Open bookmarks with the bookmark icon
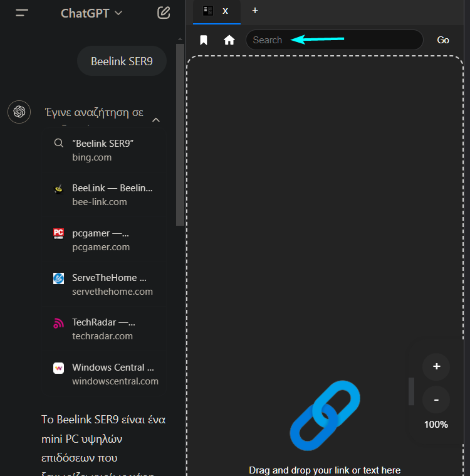This screenshot has width=470, height=476. [x=204, y=40]
